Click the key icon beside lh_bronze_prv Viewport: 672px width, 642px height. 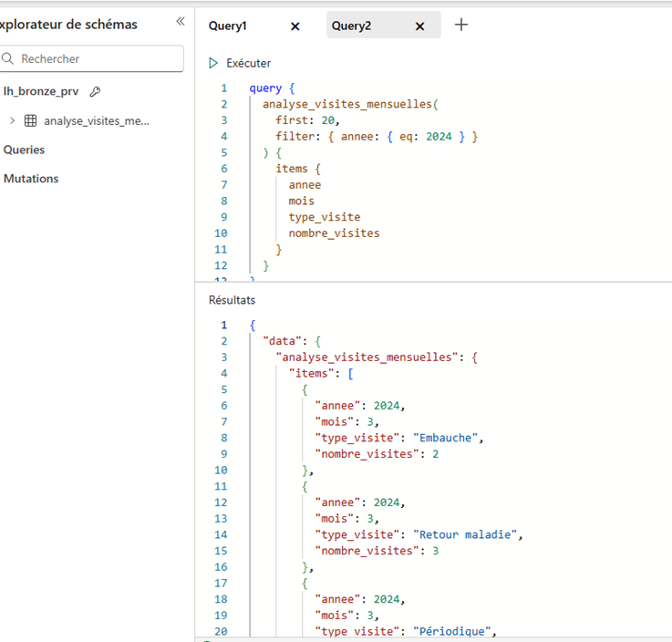pos(95,92)
